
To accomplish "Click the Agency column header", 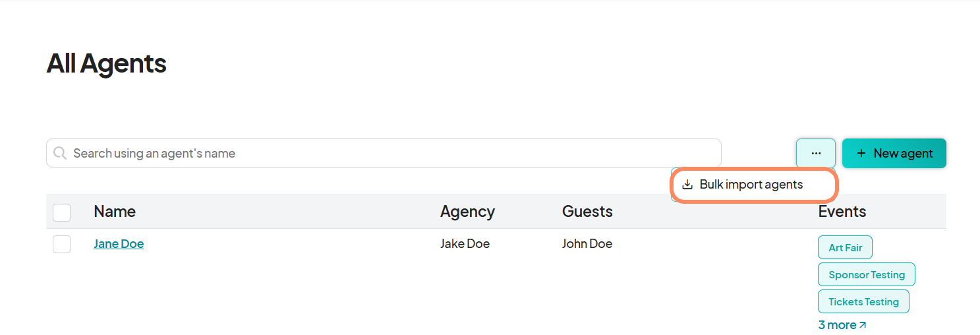I will [x=467, y=212].
